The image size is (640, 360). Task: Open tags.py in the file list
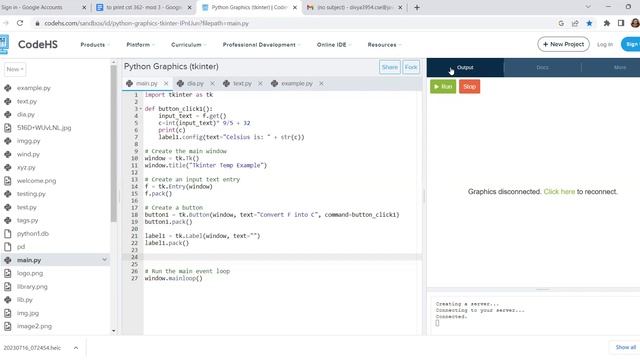[27, 220]
